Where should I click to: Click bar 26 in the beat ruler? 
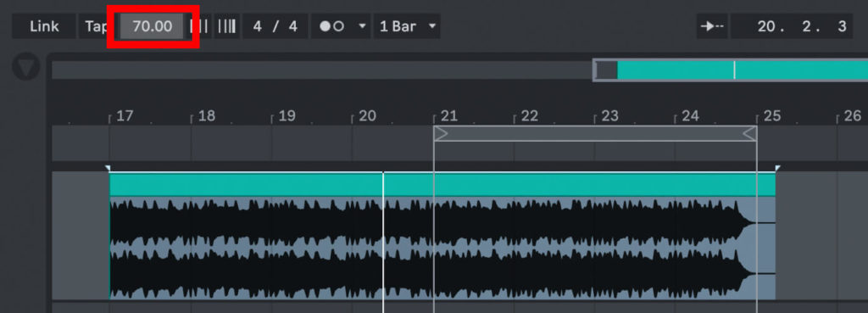coord(853,116)
